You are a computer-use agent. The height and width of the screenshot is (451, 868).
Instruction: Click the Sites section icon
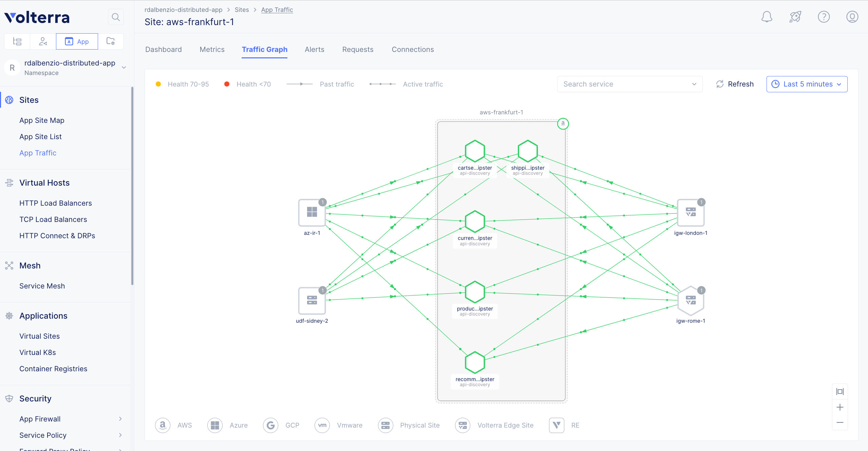pyautogui.click(x=9, y=100)
